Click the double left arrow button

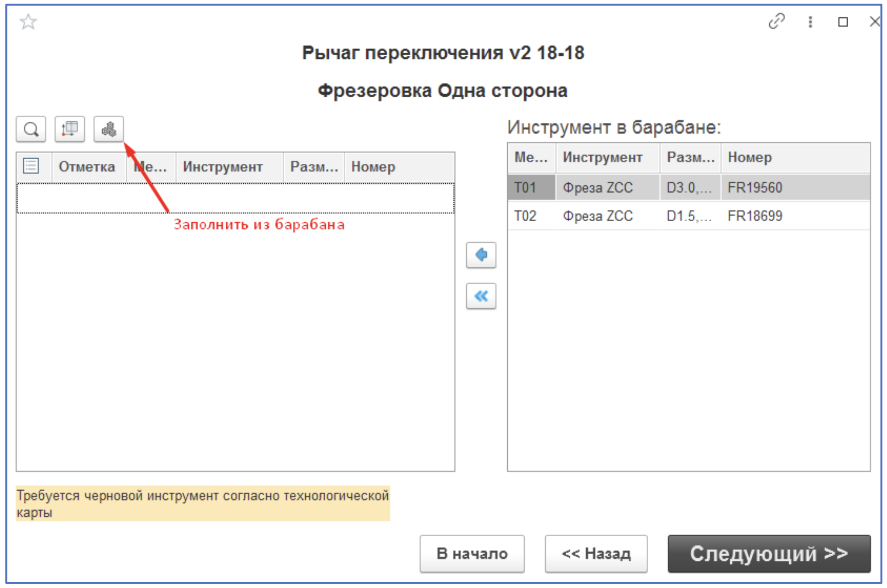click(481, 295)
